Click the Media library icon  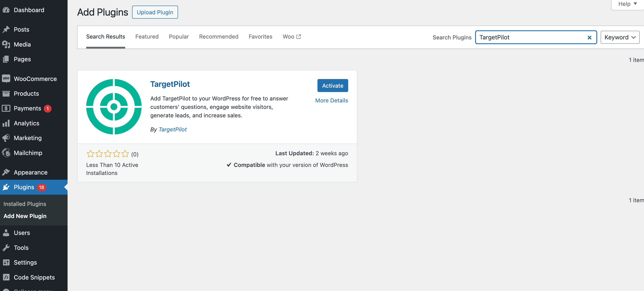(x=6, y=45)
